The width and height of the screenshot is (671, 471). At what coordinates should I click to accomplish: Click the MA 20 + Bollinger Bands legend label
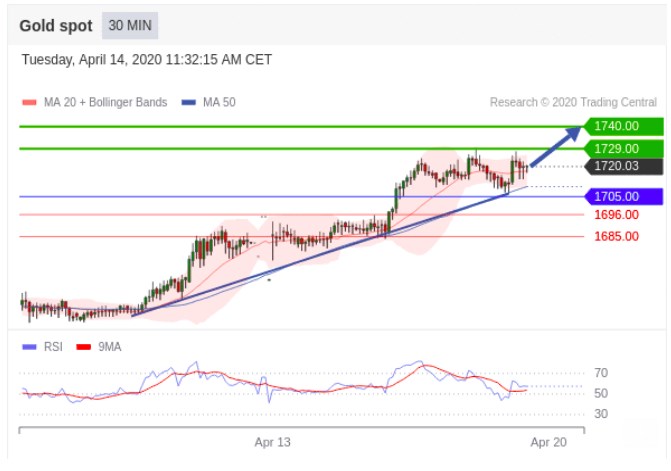point(105,102)
